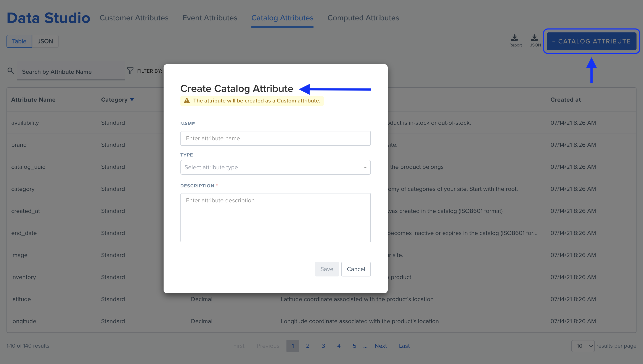Focus the Enter attribute name field
Image resolution: width=643 pixels, height=364 pixels.
[275, 138]
